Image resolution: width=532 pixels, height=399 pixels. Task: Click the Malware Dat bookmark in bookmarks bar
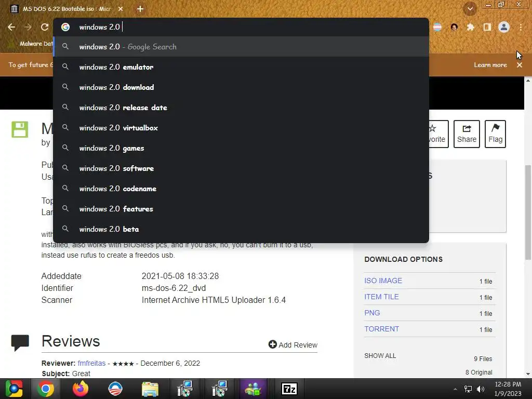pyautogui.click(x=31, y=44)
